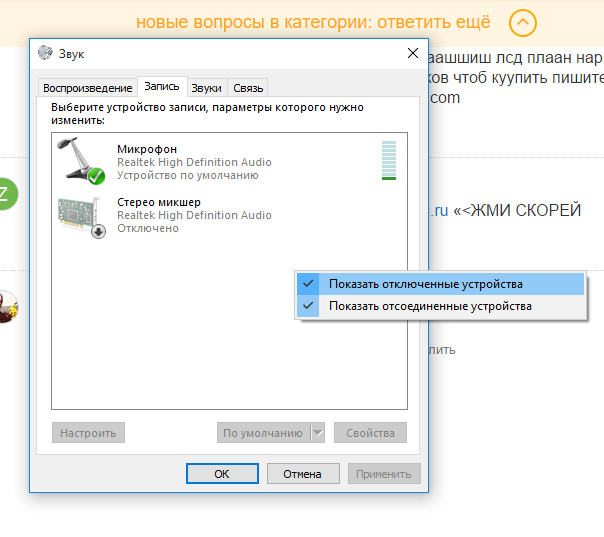Open the Звуки tab
This screenshot has height=537, width=604.
pyautogui.click(x=207, y=88)
